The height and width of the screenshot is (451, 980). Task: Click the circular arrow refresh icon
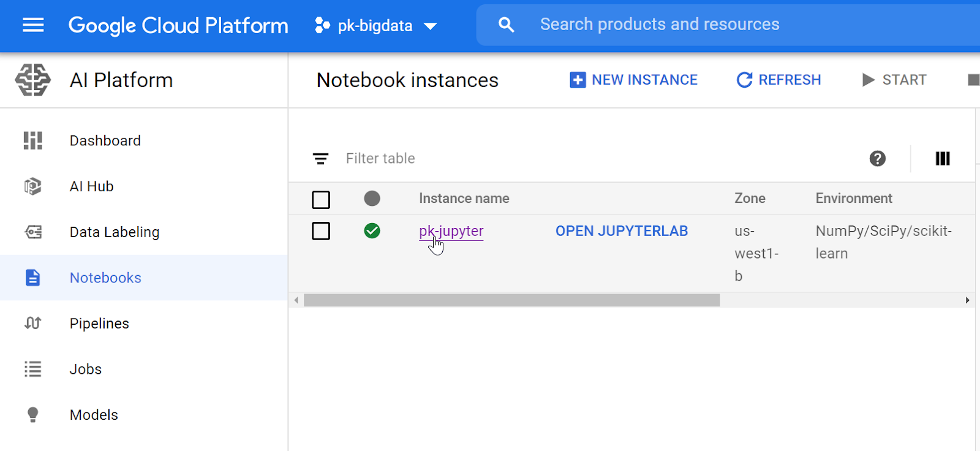click(744, 80)
